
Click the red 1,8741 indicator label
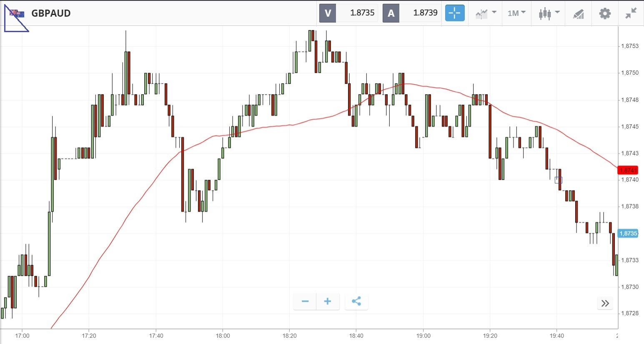pyautogui.click(x=628, y=170)
